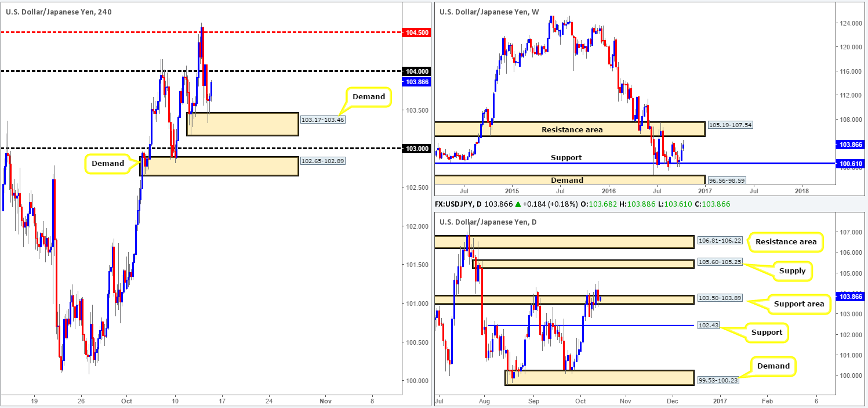The width and height of the screenshot is (868, 408).
Task: Click the 'Sep' date label on daily chart
Action: click(x=534, y=401)
